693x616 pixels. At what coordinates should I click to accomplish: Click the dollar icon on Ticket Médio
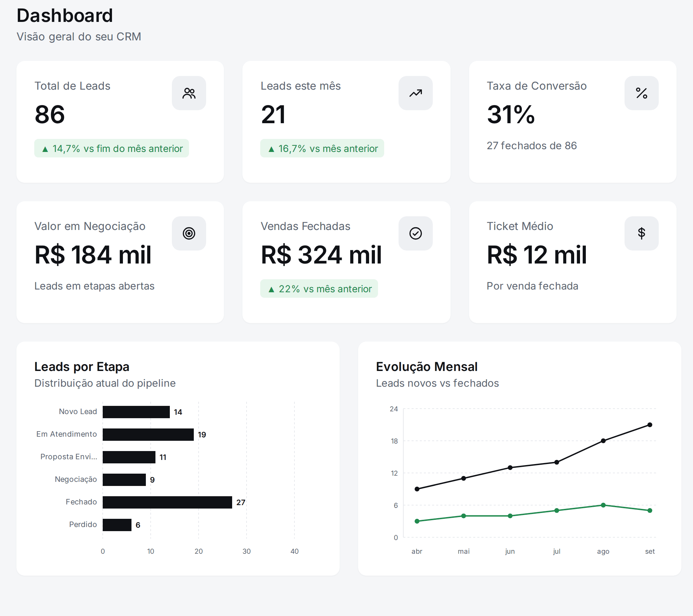pyautogui.click(x=642, y=233)
